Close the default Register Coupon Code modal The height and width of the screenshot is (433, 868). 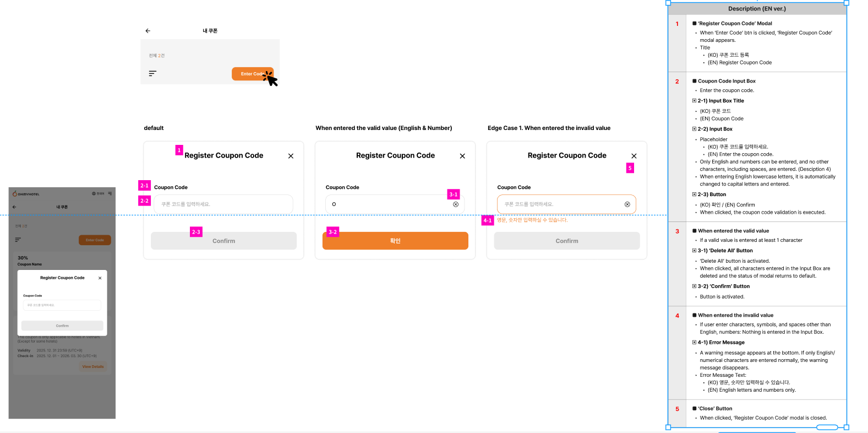[291, 156]
